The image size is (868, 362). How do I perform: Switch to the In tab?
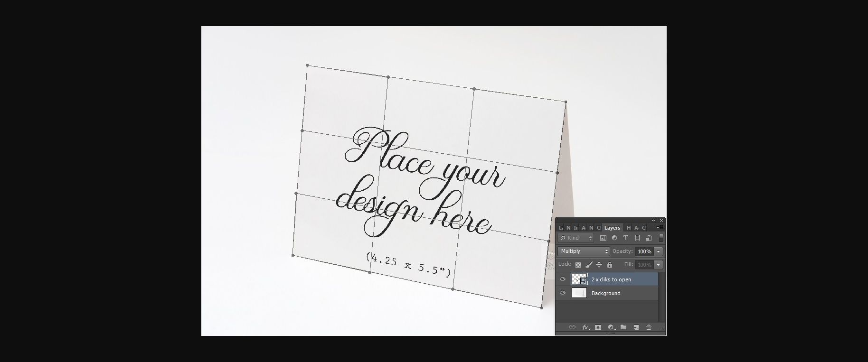coord(576,228)
